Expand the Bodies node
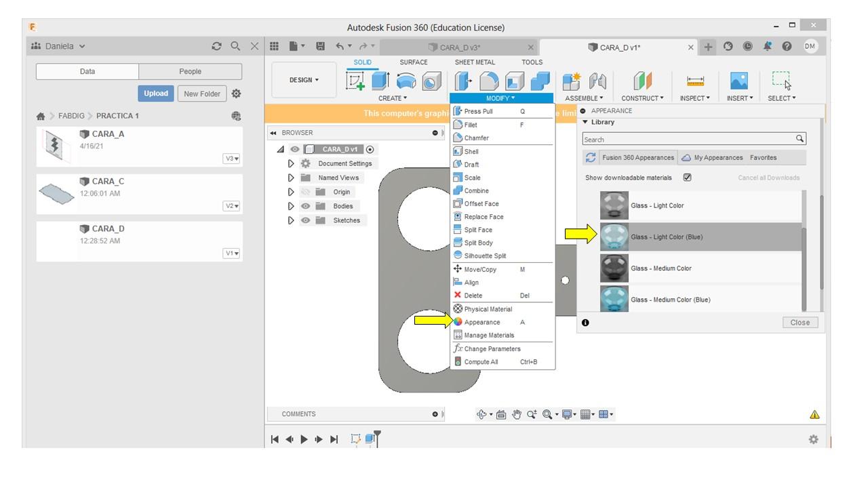Viewport: 868px width, 488px height. [x=291, y=206]
